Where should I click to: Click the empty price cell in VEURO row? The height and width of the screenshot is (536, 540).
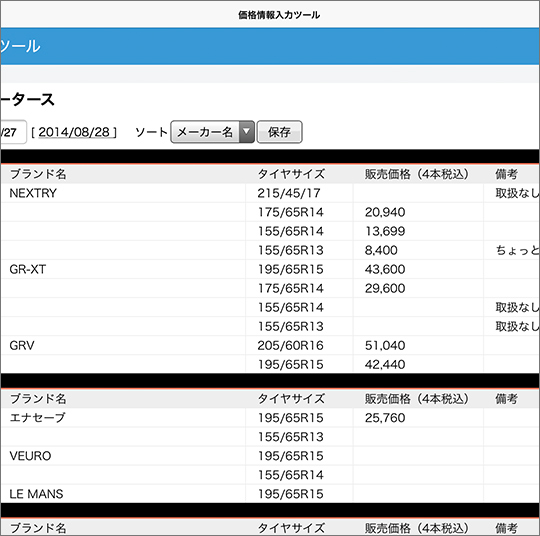click(418, 456)
